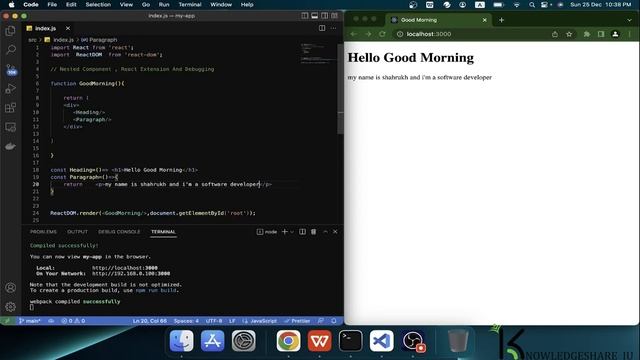Click the code minimap
This screenshot has height=360, width=640.
click(x=318, y=53)
